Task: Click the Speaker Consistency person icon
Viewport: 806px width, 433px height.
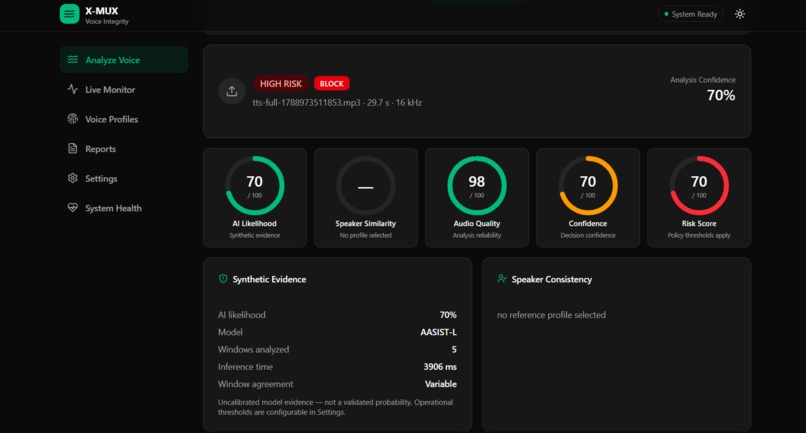Action: tap(502, 279)
